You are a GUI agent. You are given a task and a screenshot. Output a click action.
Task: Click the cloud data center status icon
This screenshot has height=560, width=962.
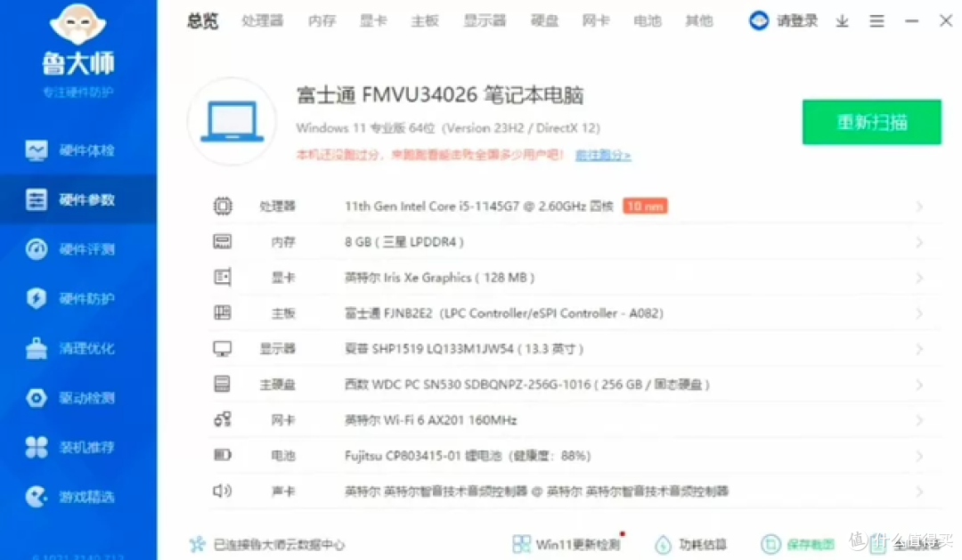click(x=198, y=544)
